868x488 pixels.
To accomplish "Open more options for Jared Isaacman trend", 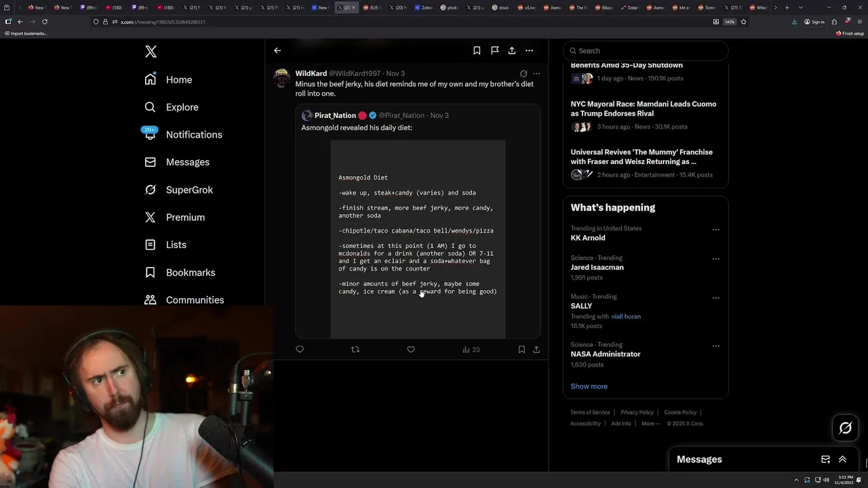I will pos(715,259).
